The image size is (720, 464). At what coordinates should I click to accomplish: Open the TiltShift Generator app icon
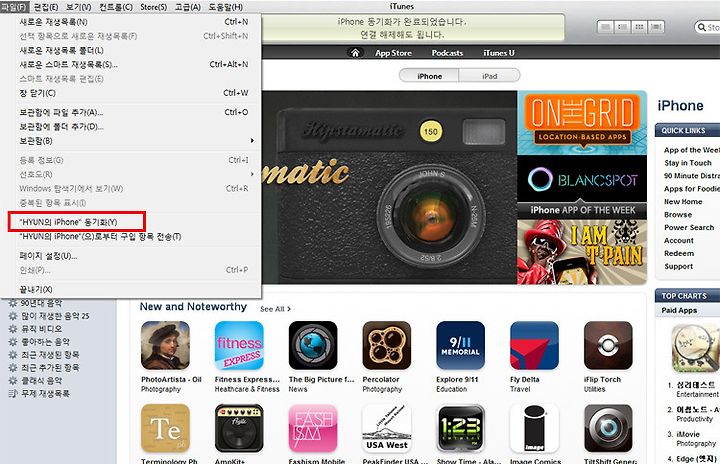tap(608, 429)
